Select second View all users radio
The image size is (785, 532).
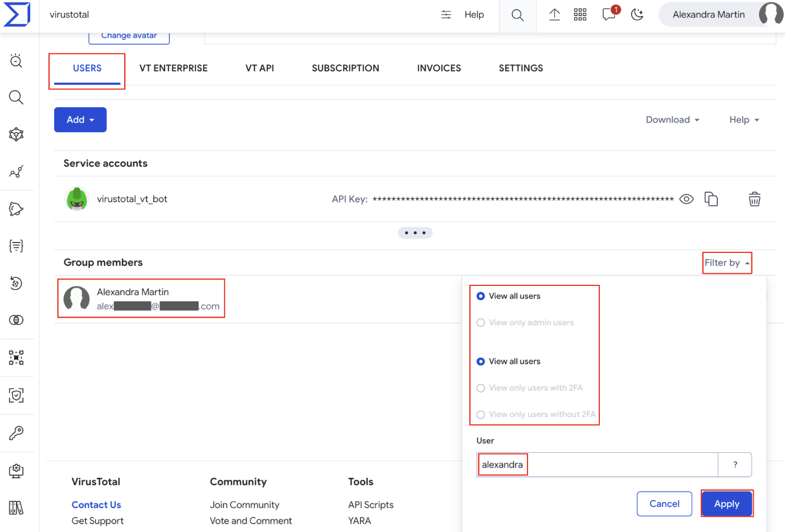coord(481,362)
